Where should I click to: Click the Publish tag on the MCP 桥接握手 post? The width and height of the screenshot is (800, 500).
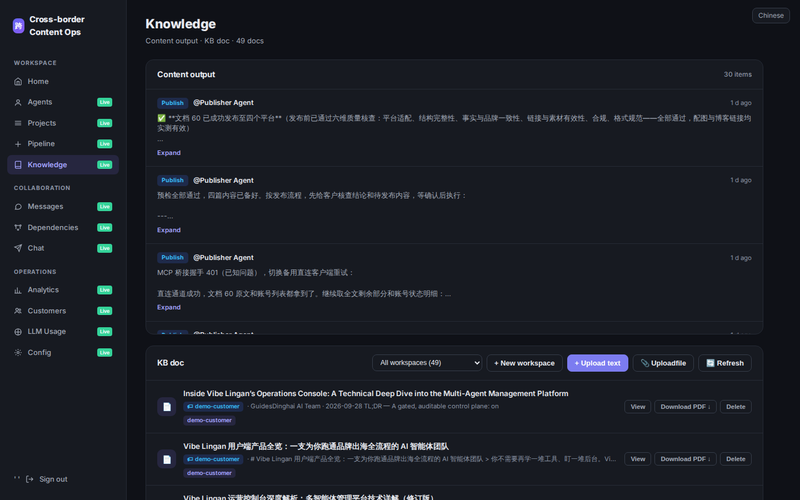tap(172, 258)
